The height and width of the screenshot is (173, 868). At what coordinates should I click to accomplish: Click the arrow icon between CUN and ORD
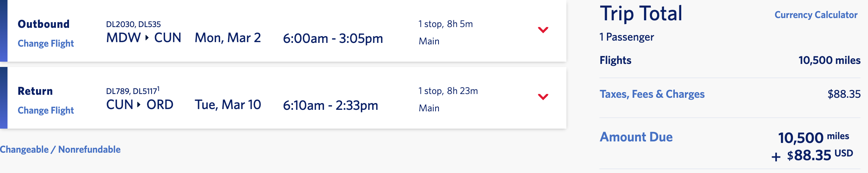139,105
